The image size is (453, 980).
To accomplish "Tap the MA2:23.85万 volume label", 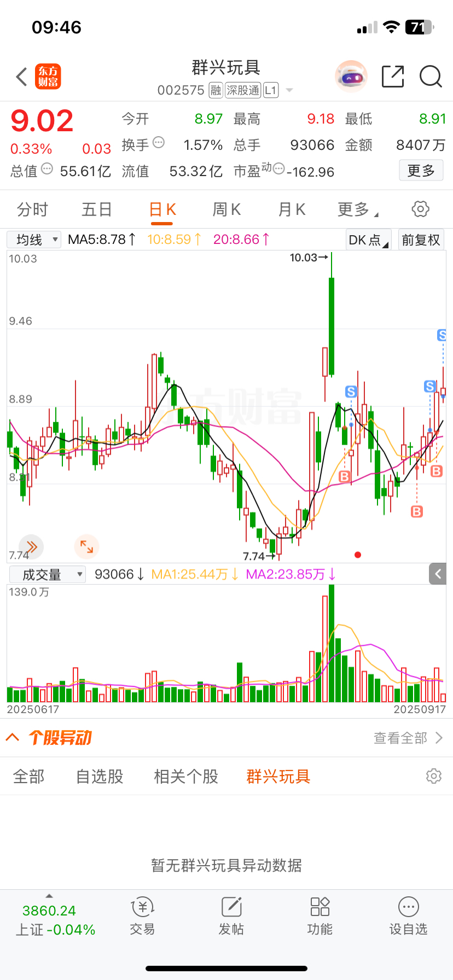I will (291, 574).
